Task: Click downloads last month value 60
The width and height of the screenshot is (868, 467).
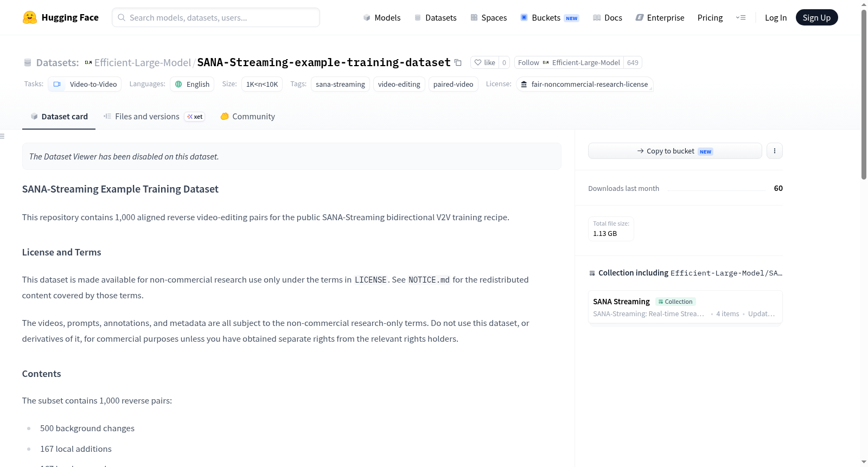Action: tap(778, 188)
